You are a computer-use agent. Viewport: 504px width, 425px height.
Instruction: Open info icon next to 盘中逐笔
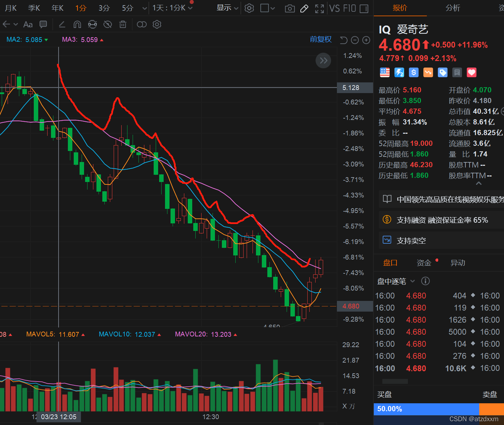425,281
